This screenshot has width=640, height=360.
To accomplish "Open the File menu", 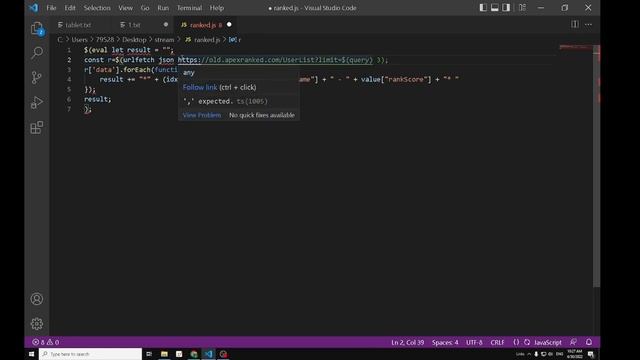I will coord(51,8).
